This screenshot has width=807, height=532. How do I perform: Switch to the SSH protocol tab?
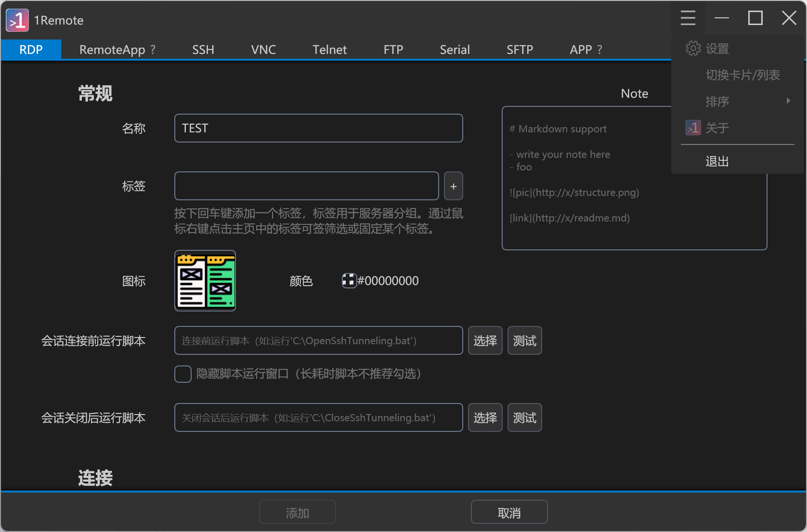(x=203, y=50)
